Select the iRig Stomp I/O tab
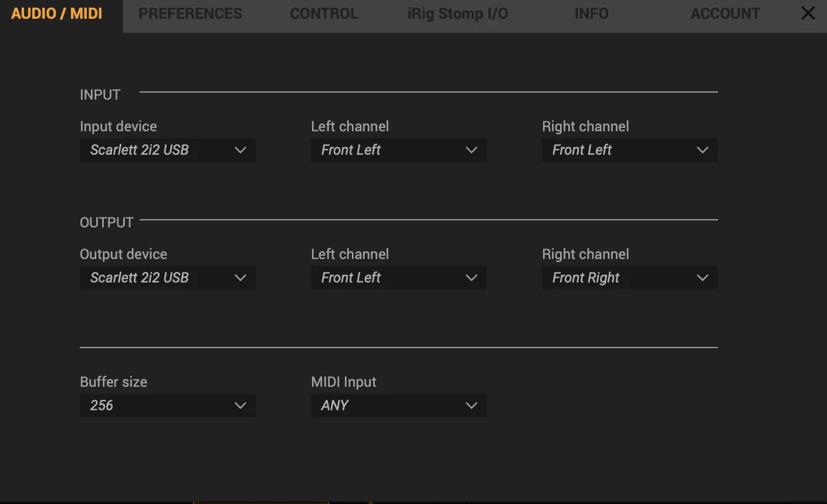Screen dimensions: 827x504 click(457, 13)
